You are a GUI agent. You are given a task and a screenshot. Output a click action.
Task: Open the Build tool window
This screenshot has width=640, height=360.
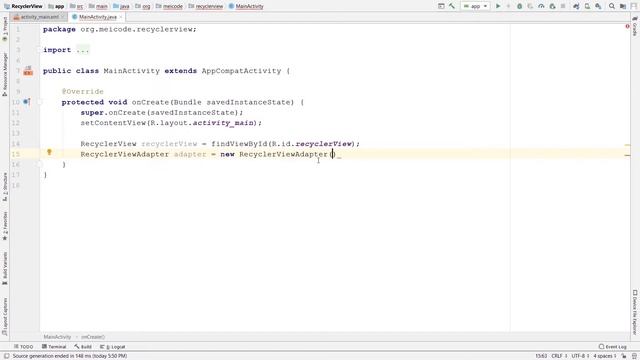pos(83,347)
